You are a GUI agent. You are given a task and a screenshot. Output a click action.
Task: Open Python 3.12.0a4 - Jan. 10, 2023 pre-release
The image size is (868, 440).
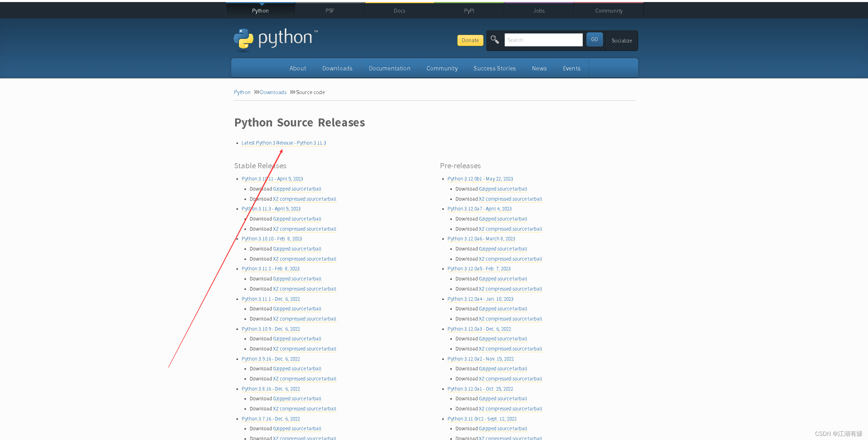pyautogui.click(x=480, y=299)
